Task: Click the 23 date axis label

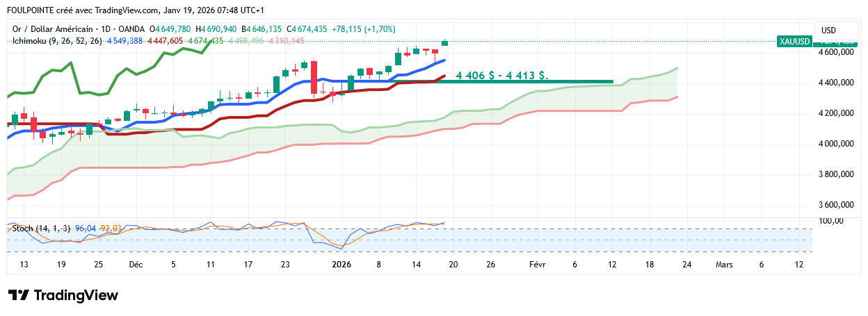Action: click(x=285, y=265)
